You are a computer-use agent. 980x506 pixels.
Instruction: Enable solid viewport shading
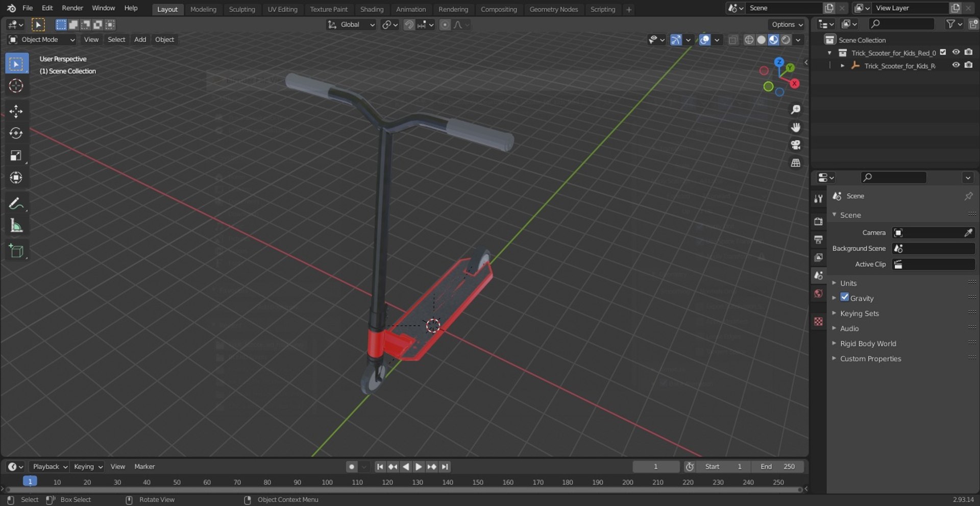(761, 40)
